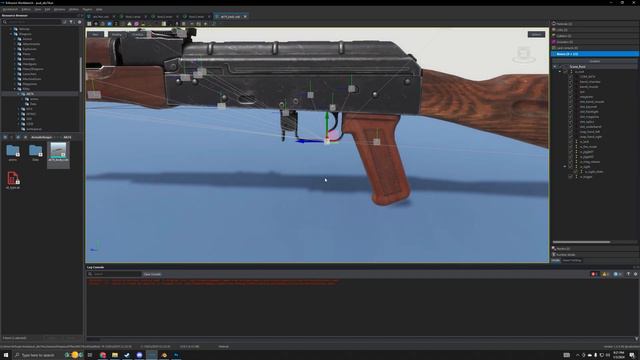Collapse the Scene_Root node
The height and width of the screenshot is (360, 640).
(x=555, y=67)
